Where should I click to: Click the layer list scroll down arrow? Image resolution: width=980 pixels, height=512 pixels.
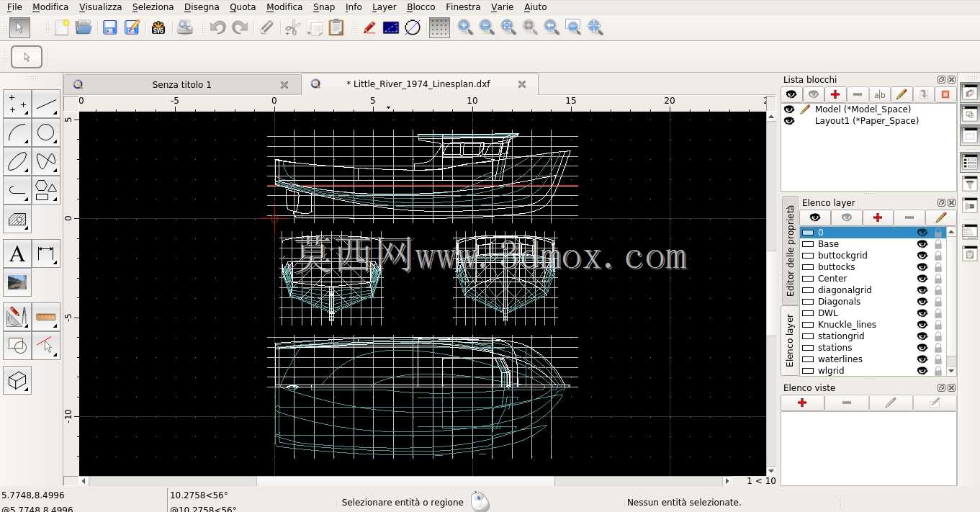click(x=951, y=371)
